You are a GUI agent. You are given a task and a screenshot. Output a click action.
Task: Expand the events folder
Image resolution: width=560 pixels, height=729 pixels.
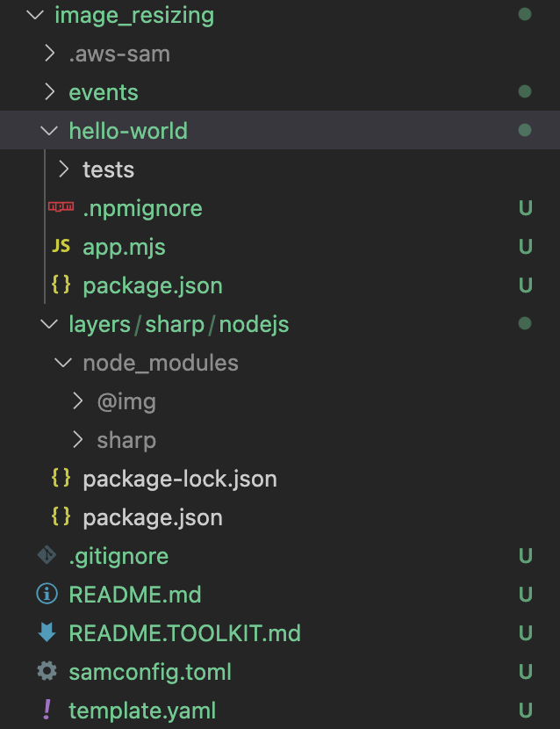(50, 91)
